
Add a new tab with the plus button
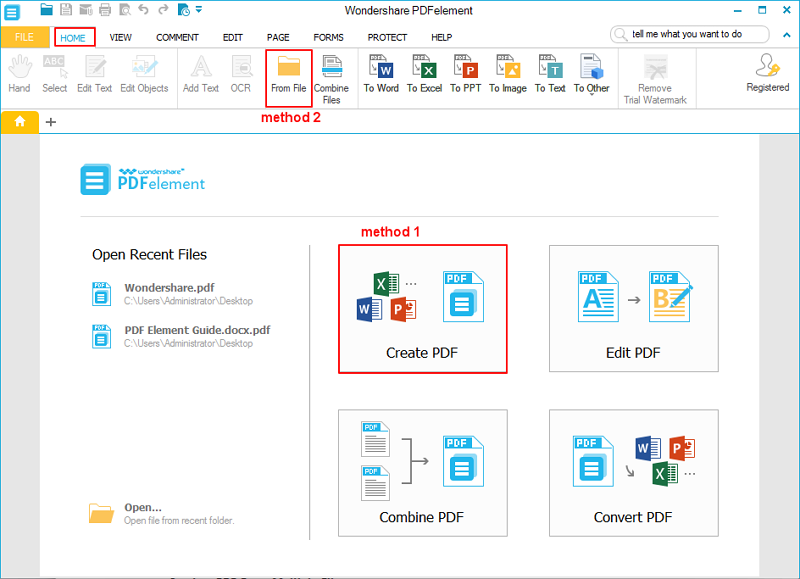point(51,122)
